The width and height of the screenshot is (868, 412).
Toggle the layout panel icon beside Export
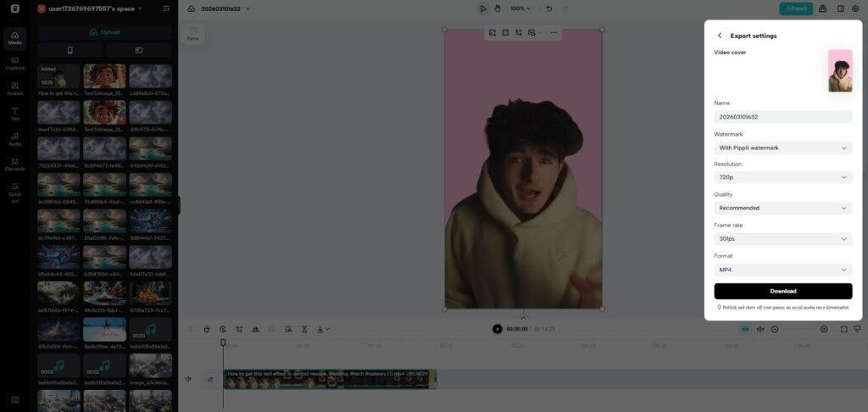839,8
